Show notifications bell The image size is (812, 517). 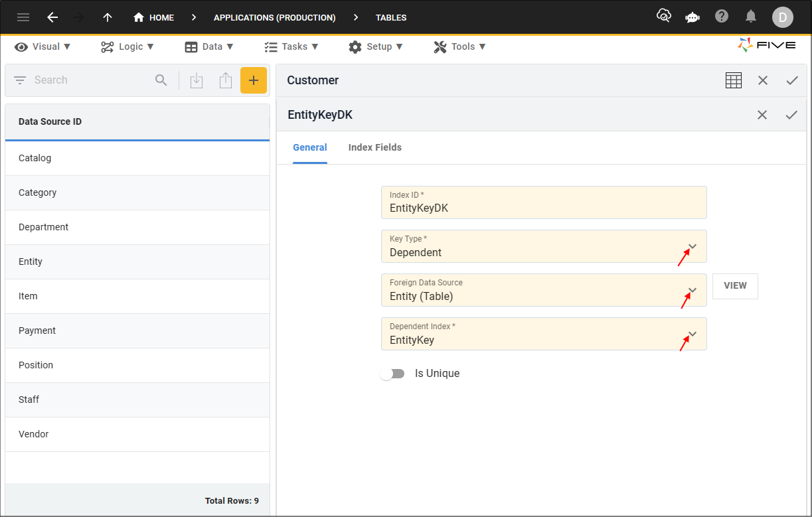tap(751, 16)
